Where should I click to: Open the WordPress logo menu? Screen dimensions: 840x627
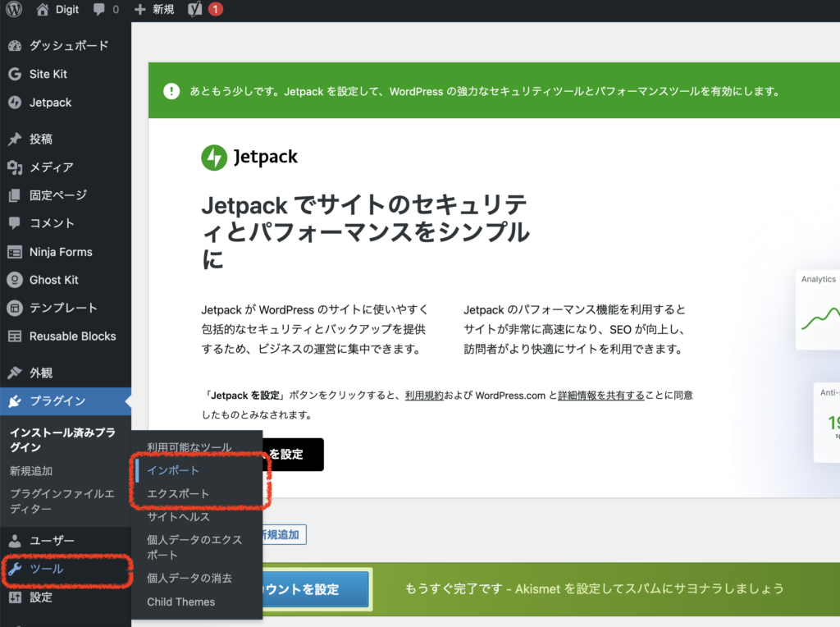[x=14, y=9]
